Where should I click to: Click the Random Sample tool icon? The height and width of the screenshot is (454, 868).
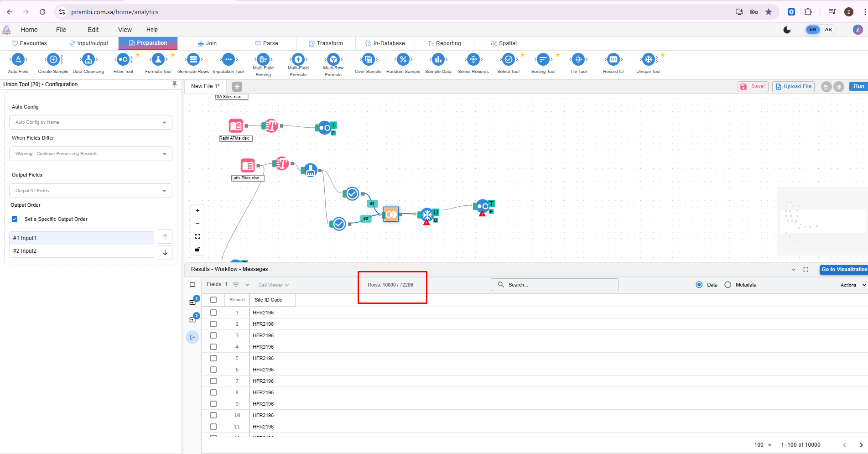coord(403,60)
